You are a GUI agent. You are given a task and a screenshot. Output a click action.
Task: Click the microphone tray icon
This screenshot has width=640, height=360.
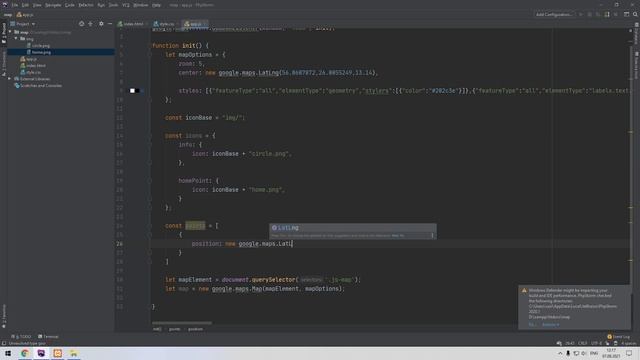pyautogui.click(x=568, y=353)
